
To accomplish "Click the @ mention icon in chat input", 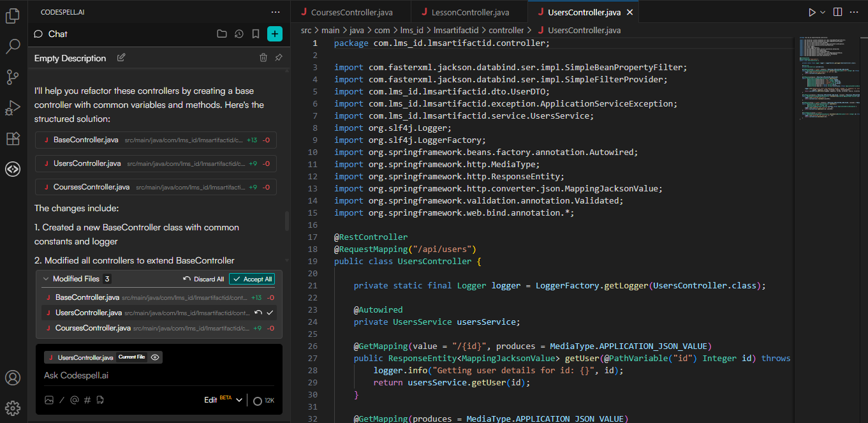I will (x=74, y=400).
